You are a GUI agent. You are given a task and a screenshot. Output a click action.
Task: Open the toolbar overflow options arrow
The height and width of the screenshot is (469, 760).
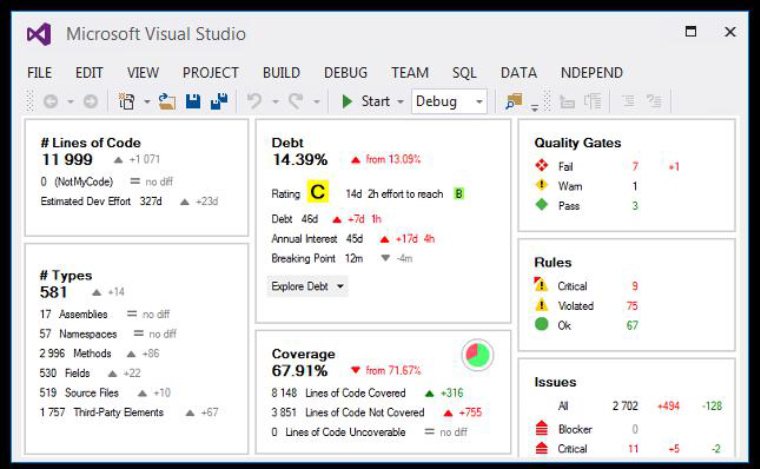tap(535, 107)
